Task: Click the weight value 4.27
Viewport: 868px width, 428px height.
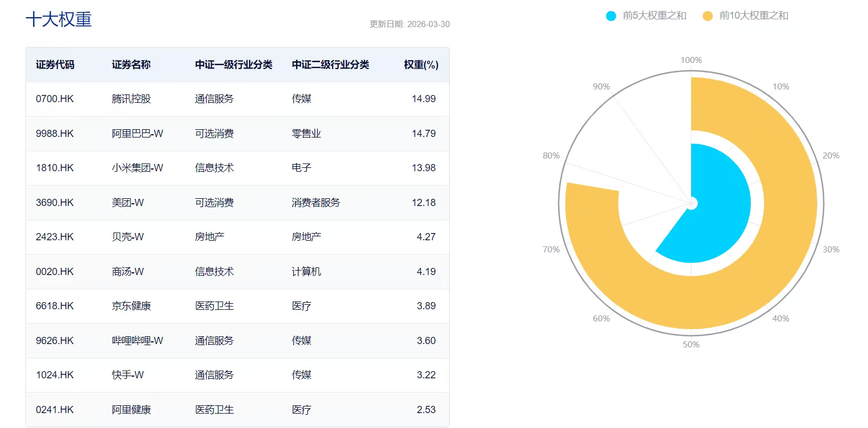Action: [x=426, y=237]
